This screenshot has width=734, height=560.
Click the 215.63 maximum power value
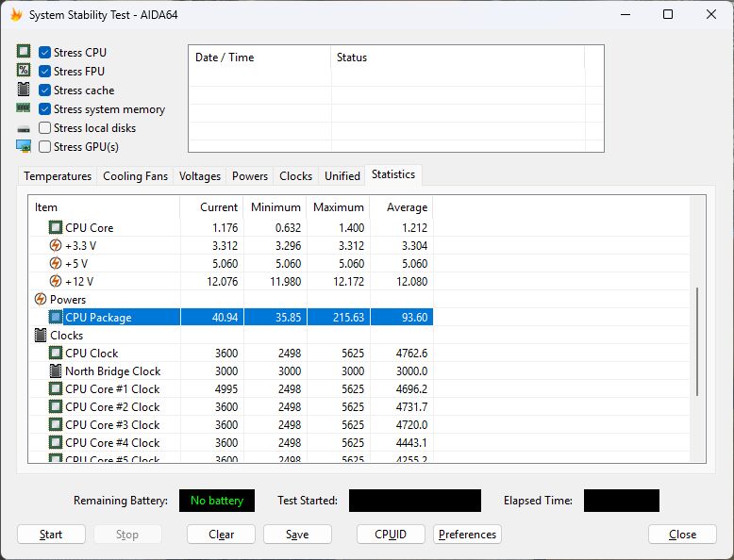point(348,317)
